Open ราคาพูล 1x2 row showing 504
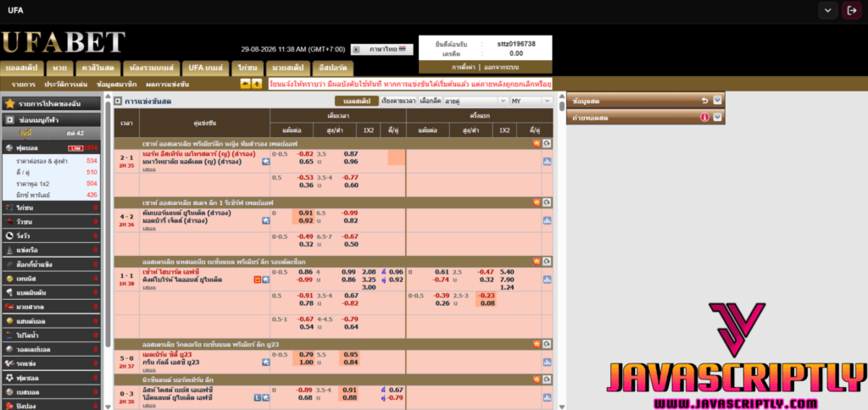The height and width of the screenshot is (410, 868). coord(52,183)
